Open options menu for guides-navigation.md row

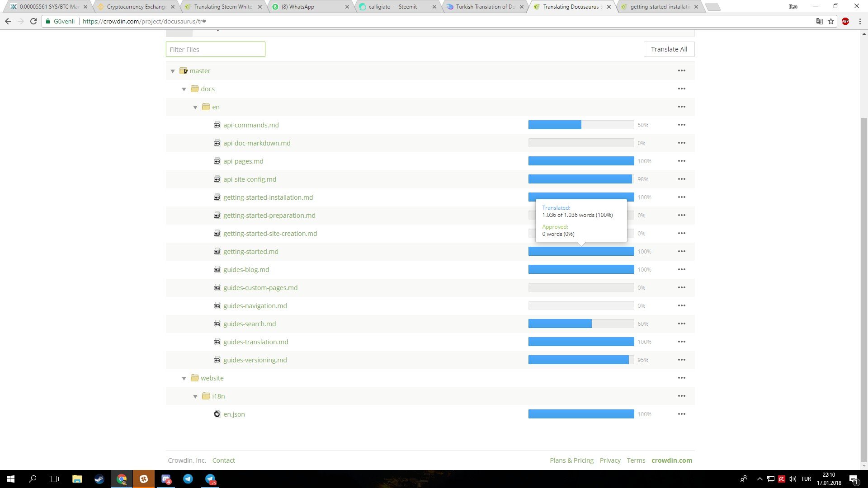click(681, 305)
